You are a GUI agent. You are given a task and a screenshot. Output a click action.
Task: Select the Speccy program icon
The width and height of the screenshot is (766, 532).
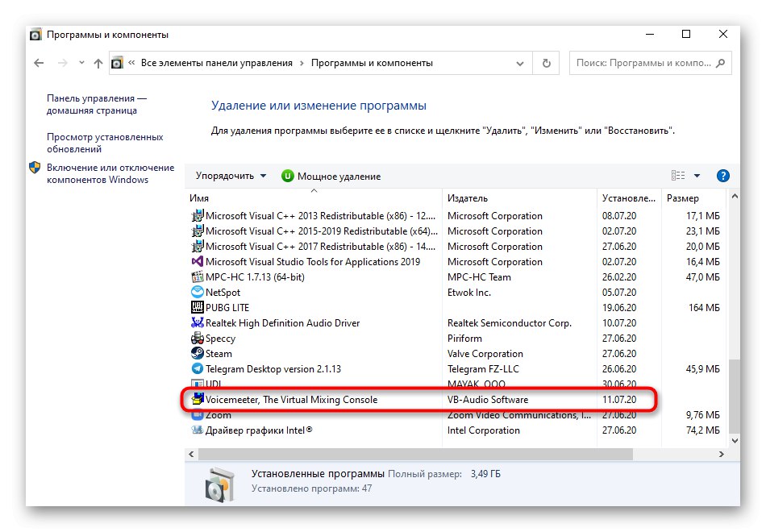[x=198, y=338]
